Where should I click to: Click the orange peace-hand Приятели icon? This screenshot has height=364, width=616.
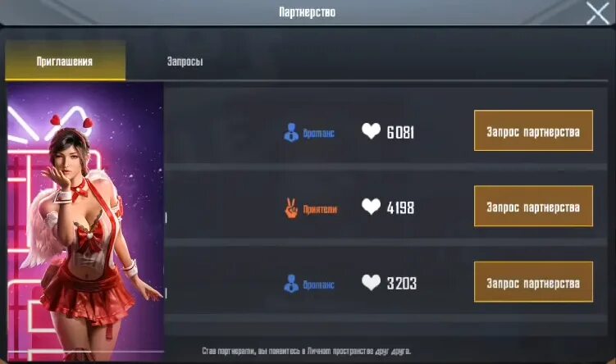pyautogui.click(x=291, y=208)
